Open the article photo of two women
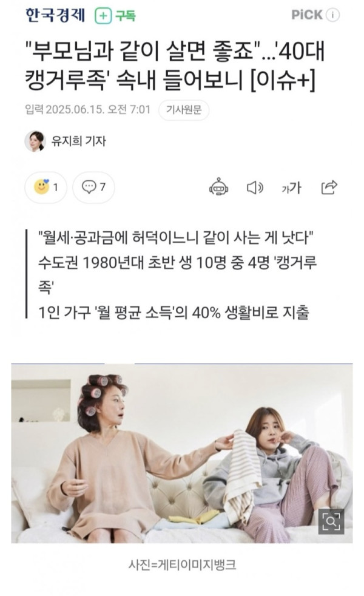 [x=181, y=453]
